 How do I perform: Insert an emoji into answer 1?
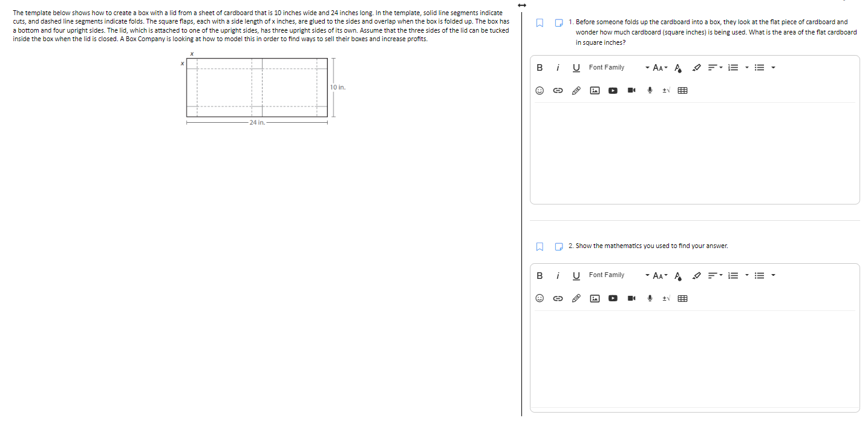[540, 90]
